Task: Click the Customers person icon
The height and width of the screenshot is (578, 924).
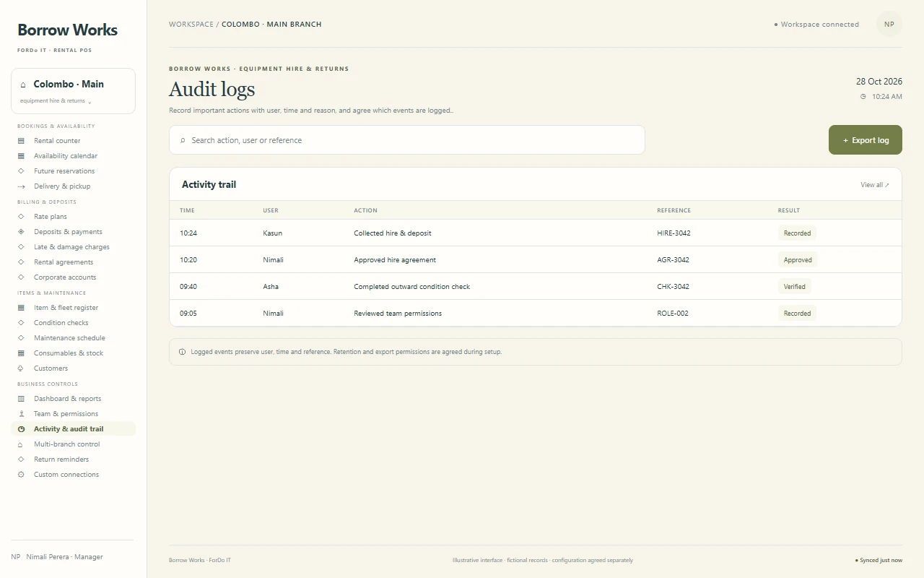Action: [21, 368]
